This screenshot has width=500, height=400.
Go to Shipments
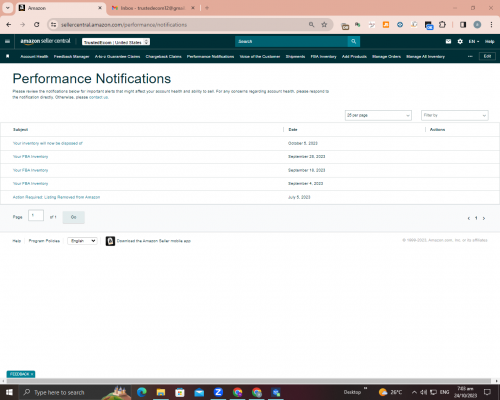tap(295, 56)
